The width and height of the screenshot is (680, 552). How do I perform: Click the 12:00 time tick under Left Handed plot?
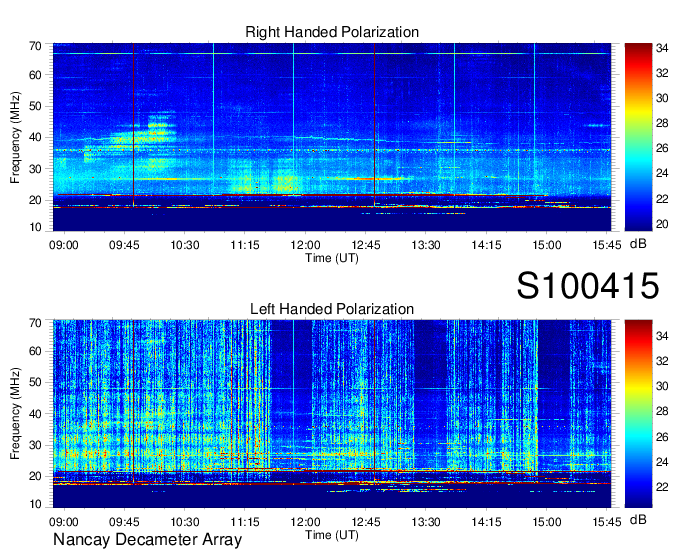(x=305, y=522)
